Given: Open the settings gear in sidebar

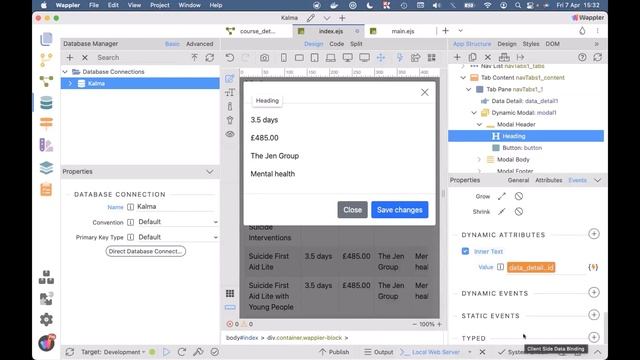Looking at the screenshot, I should tap(46, 319).
